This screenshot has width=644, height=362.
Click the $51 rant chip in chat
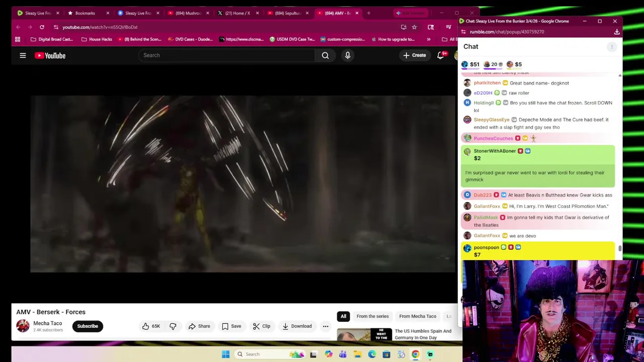[470, 64]
